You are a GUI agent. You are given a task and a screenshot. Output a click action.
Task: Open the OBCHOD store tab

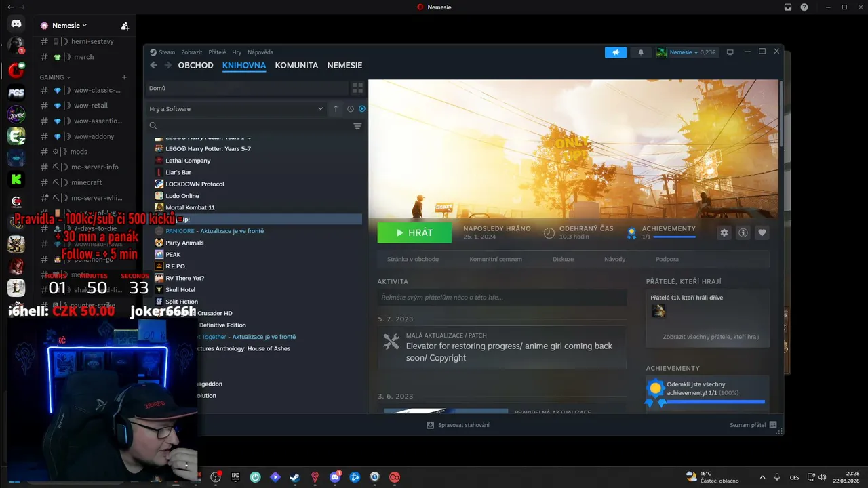pos(195,66)
